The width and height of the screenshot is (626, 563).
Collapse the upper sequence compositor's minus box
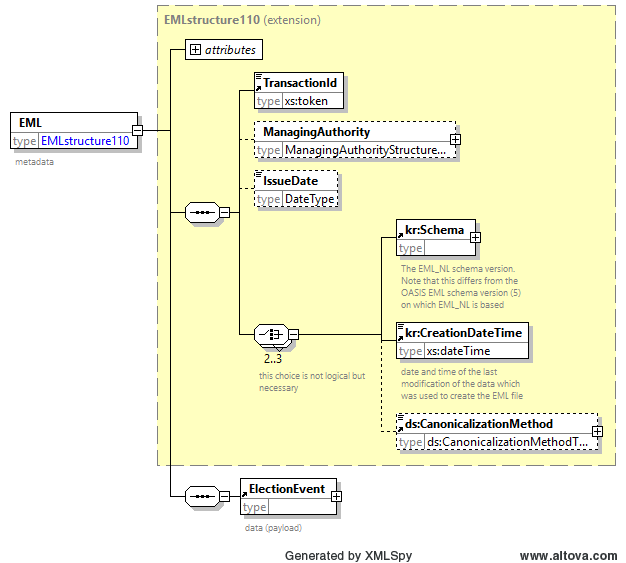[x=225, y=212]
